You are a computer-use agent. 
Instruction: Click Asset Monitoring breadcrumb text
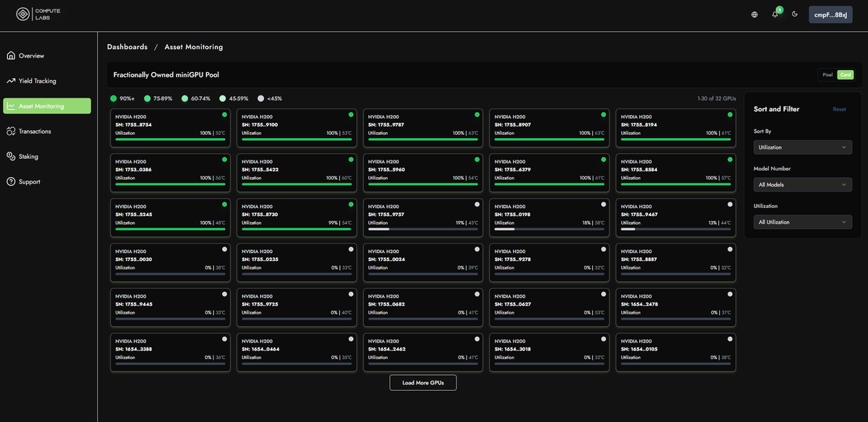(x=194, y=47)
